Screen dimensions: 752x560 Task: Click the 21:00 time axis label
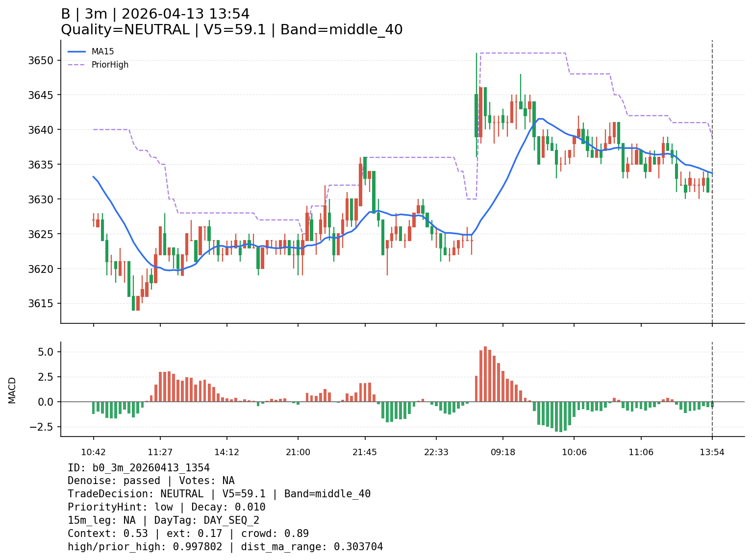coord(298,452)
